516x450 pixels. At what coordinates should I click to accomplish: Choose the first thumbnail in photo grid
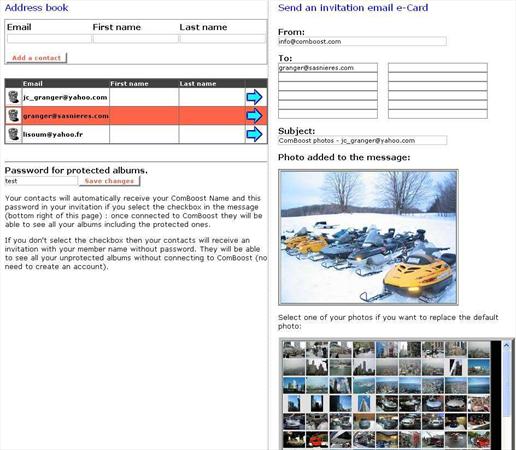pyautogui.click(x=294, y=349)
